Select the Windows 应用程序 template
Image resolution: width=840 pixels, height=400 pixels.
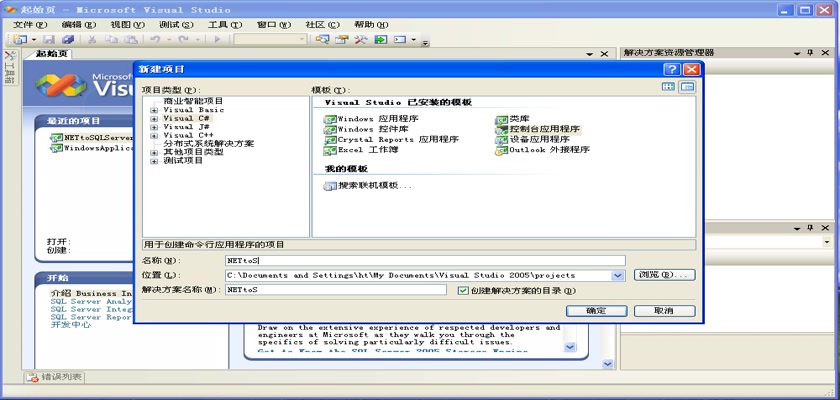tap(371, 119)
